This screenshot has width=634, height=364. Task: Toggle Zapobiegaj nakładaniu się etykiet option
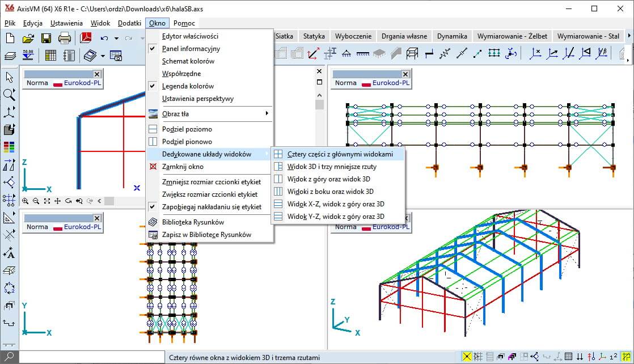(212, 207)
